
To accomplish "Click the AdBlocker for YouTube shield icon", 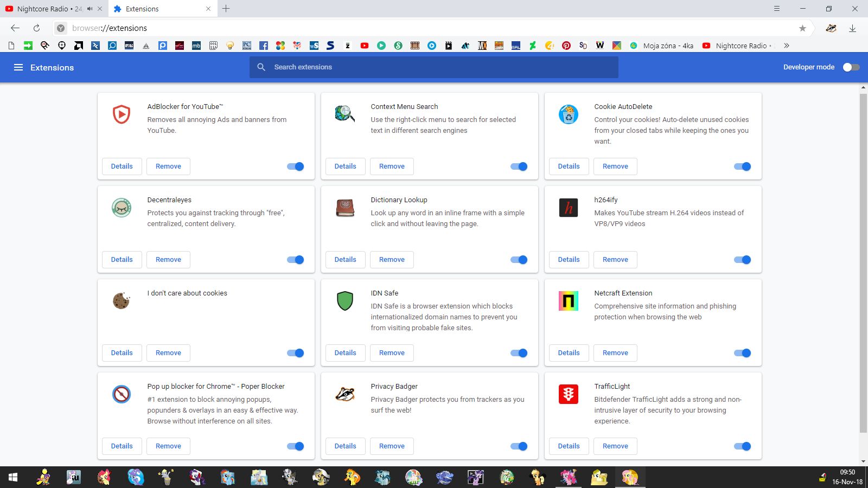I will 122,114.
